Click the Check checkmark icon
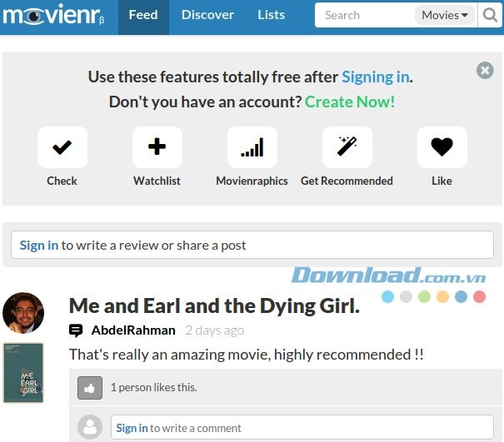The image size is (504, 442). coord(62,147)
